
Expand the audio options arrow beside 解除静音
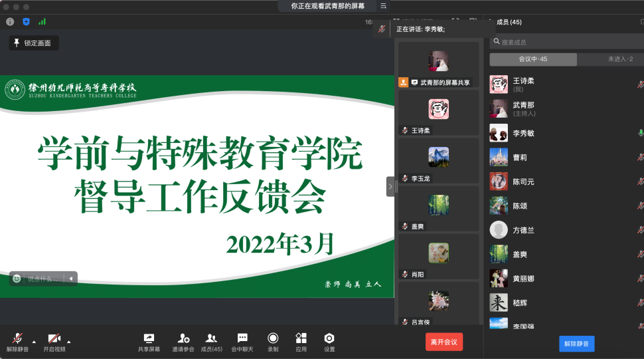34,342
